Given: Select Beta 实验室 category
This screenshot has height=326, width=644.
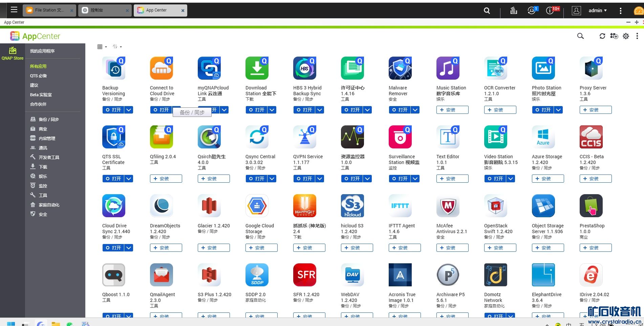Looking at the screenshot, I should pos(41,95).
